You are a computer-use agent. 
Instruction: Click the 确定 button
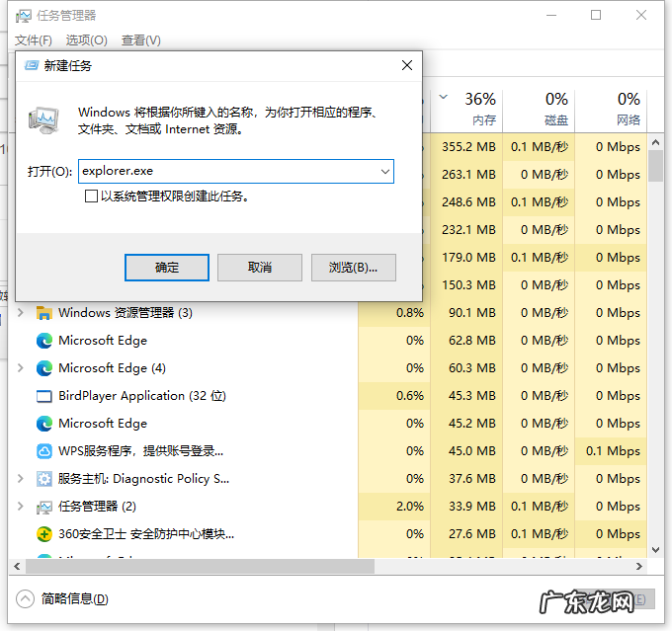pos(167,268)
